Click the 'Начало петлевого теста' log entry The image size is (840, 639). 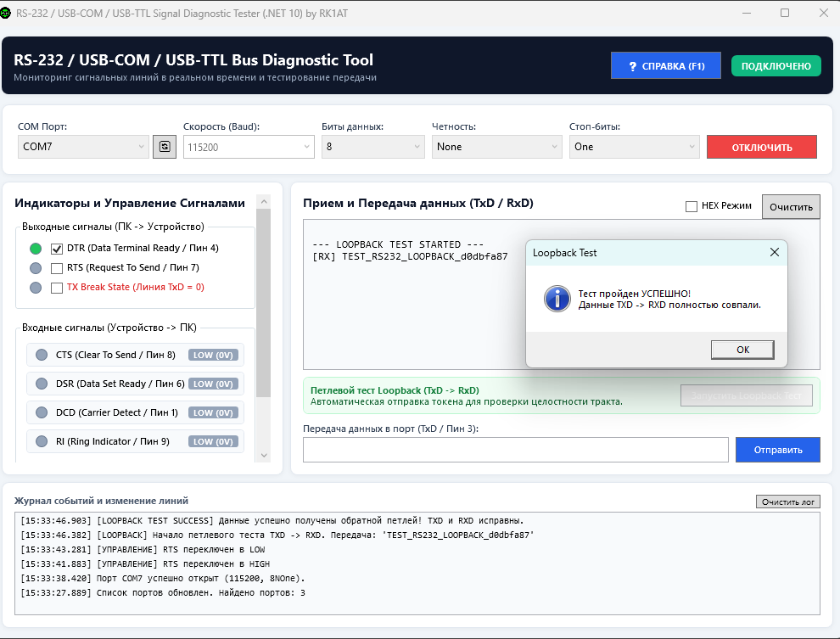277,535
